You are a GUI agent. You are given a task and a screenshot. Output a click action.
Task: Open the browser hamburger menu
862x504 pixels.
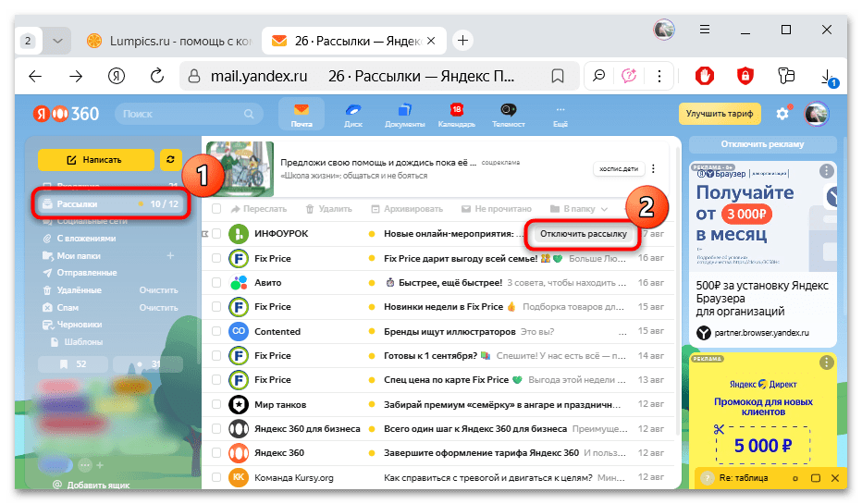[x=705, y=30]
